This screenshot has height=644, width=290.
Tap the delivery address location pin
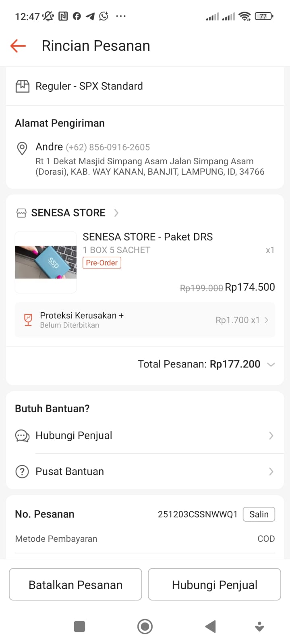pos(22,148)
